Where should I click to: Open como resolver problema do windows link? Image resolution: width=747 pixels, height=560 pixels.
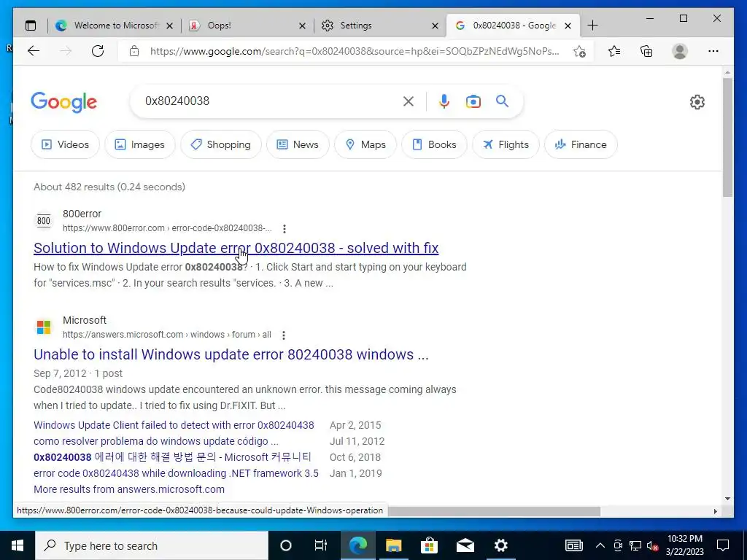click(156, 441)
